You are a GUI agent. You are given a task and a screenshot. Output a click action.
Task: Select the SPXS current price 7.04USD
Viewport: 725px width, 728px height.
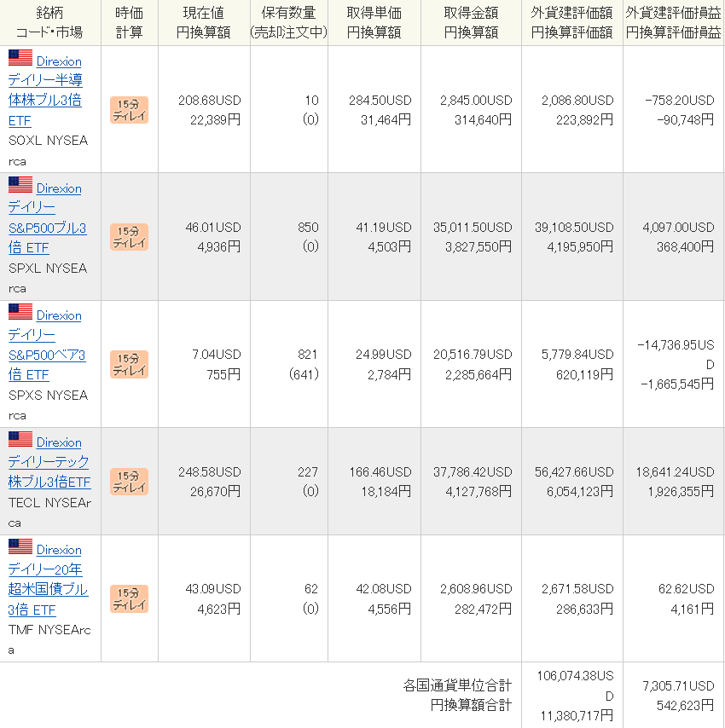coord(217,355)
